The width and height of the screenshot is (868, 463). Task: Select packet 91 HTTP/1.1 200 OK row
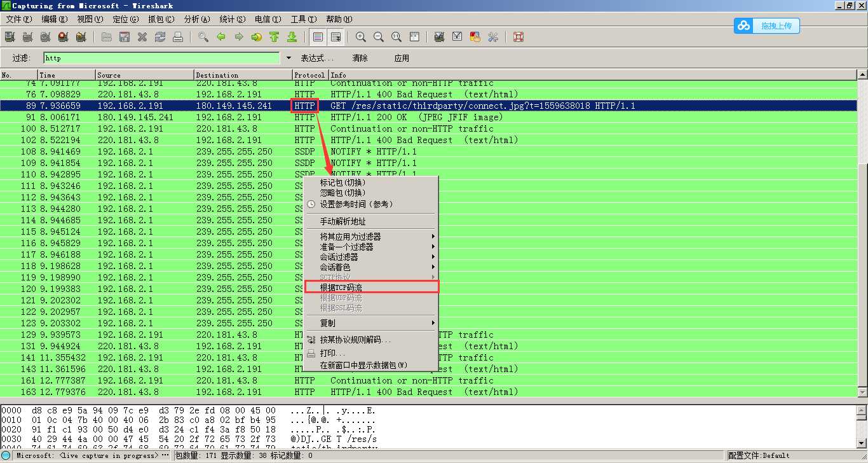428,117
